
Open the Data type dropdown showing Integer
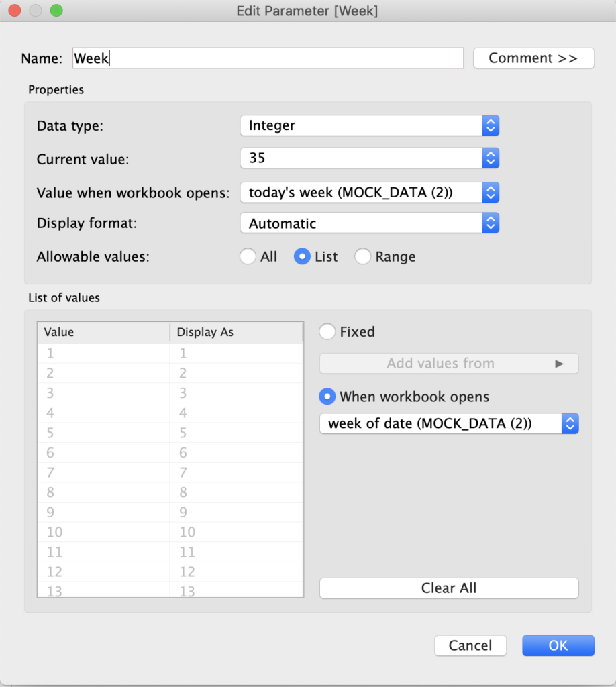click(x=362, y=125)
